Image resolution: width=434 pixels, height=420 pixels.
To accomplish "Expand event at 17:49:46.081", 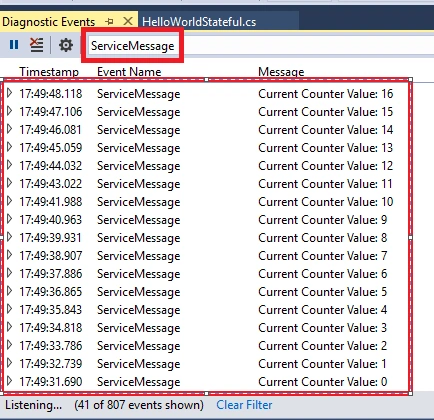I will [10, 129].
